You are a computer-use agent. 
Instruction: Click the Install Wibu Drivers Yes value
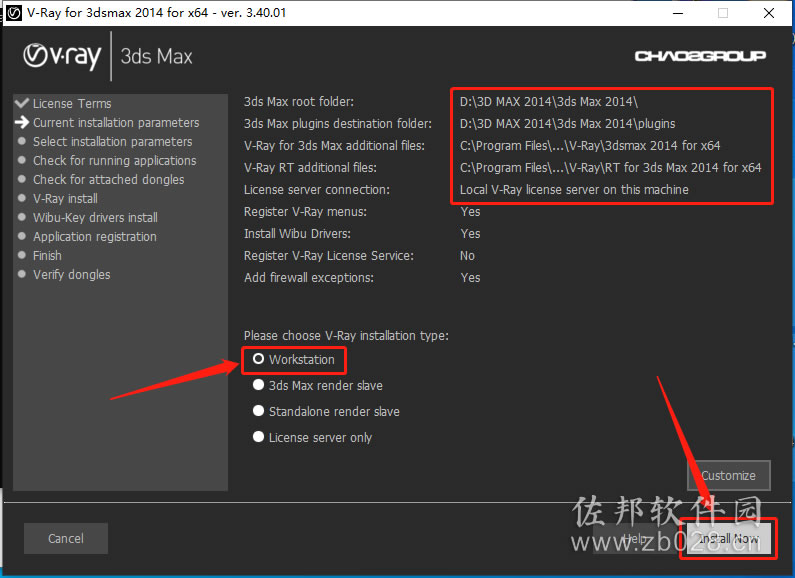coord(470,234)
